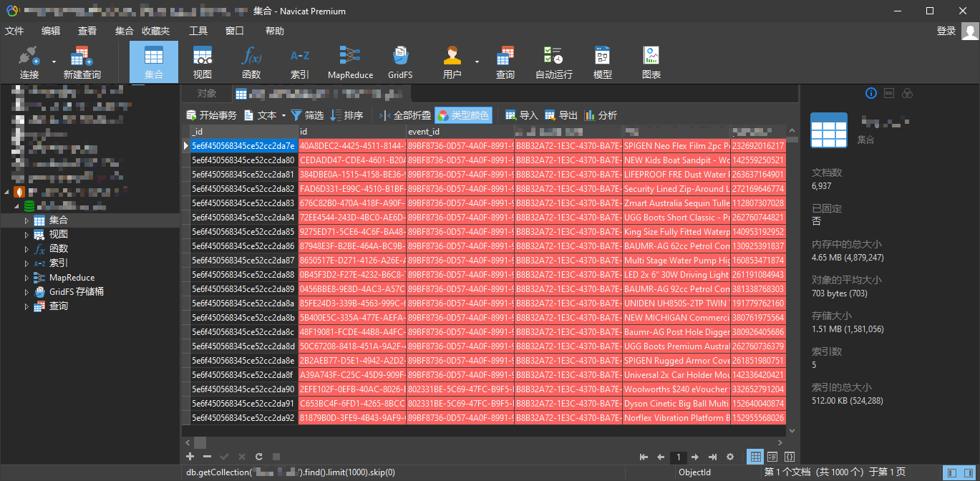Expand the 索引 tree node

(x=27, y=263)
